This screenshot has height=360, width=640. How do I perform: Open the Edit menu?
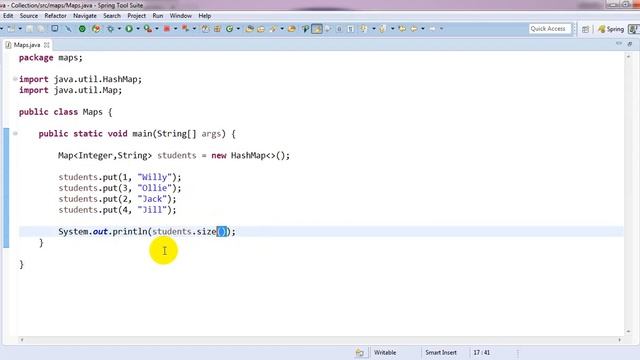click(8, 16)
